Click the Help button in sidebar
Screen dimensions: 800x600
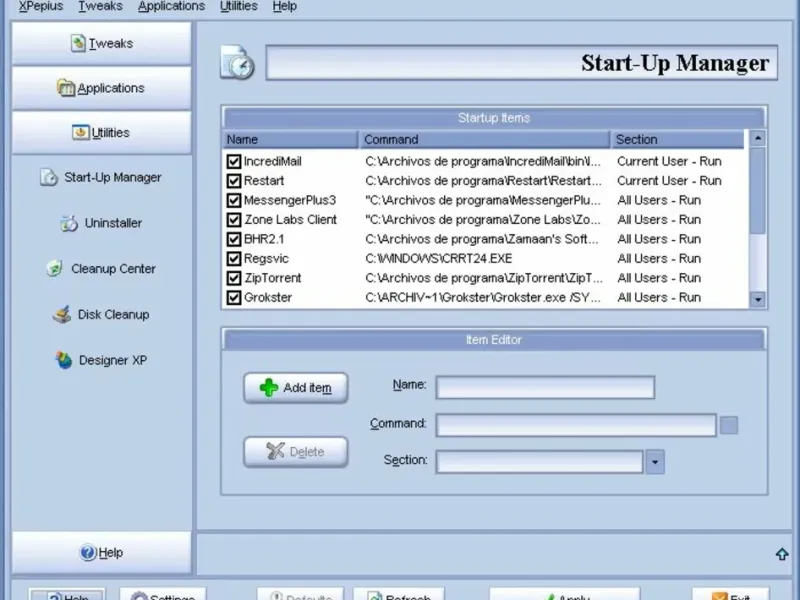pos(102,553)
